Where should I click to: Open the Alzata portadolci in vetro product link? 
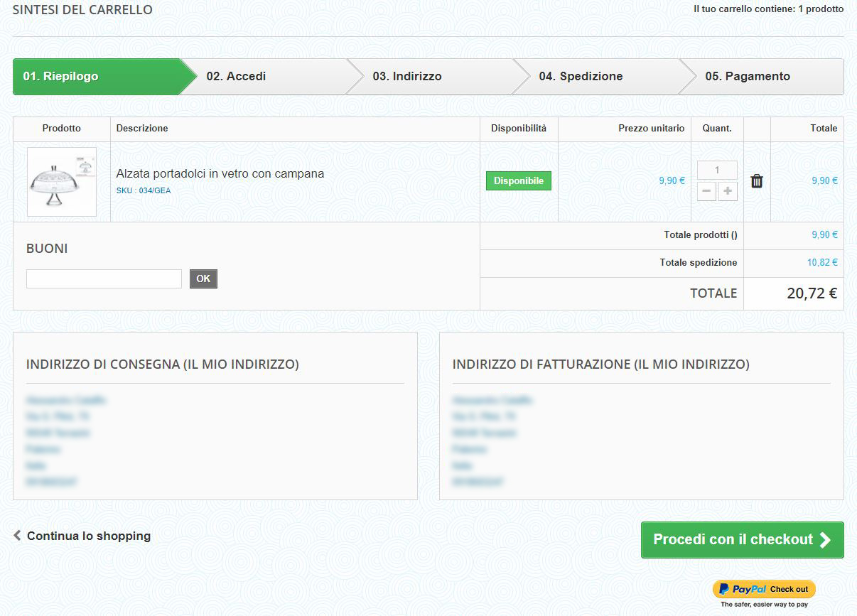click(220, 173)
